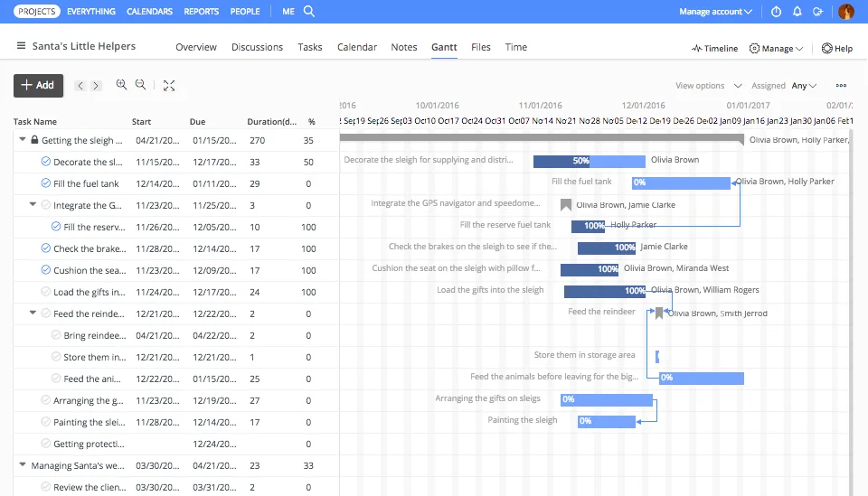The height and width of the screenshot is (496, 868).
Task: Switch to the Calendar tab
Action: pos(357,47)
